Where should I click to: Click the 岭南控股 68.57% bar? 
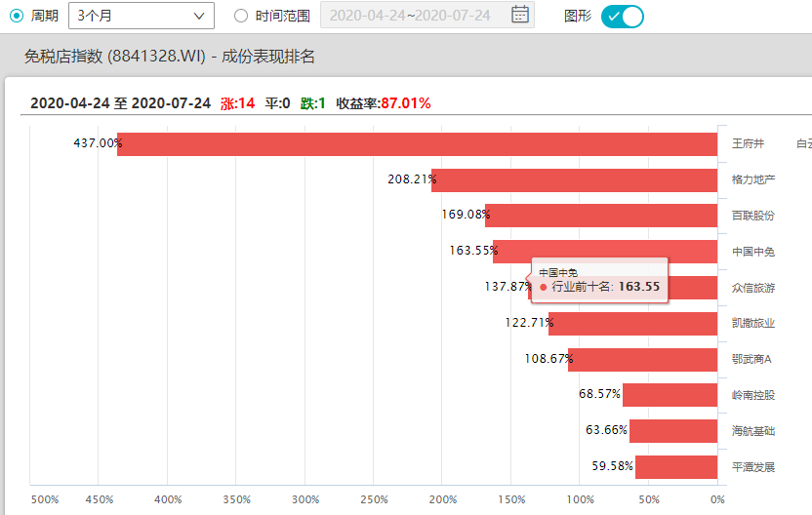coord(670,395)
